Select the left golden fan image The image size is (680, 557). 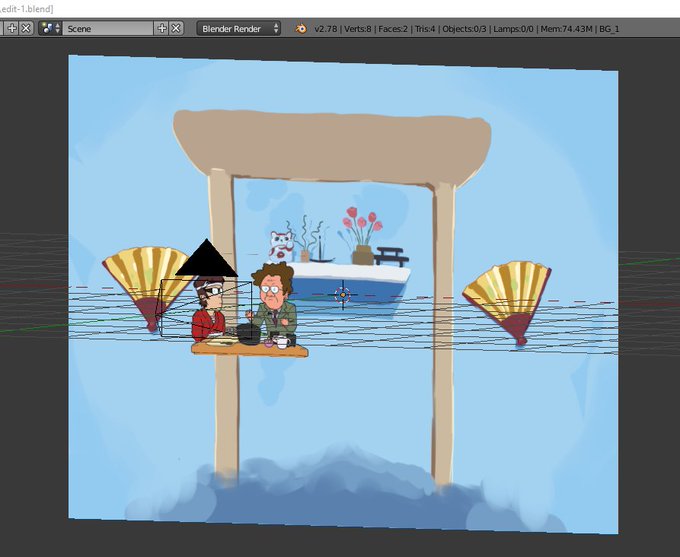pos(146,288)
